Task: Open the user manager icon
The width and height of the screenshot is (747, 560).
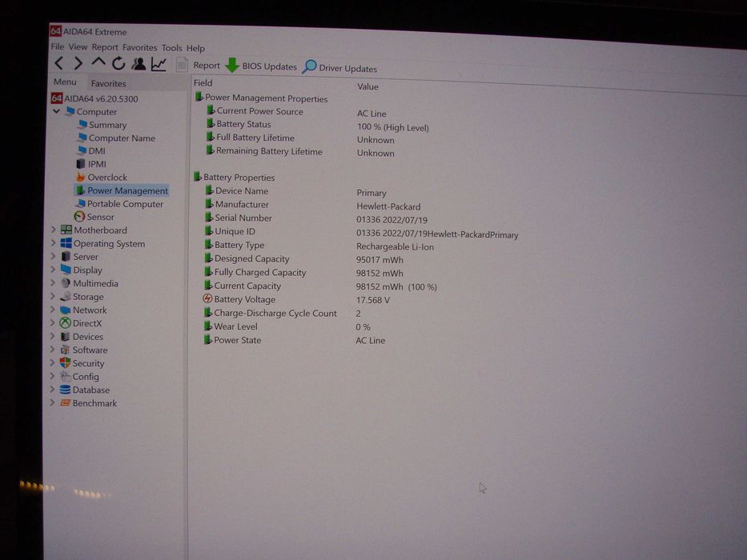Action: point(139,64)
